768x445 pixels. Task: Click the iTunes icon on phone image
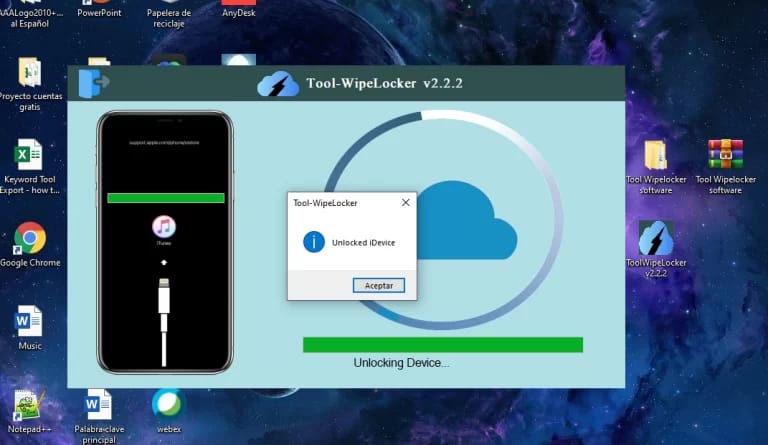pos(164,227)
